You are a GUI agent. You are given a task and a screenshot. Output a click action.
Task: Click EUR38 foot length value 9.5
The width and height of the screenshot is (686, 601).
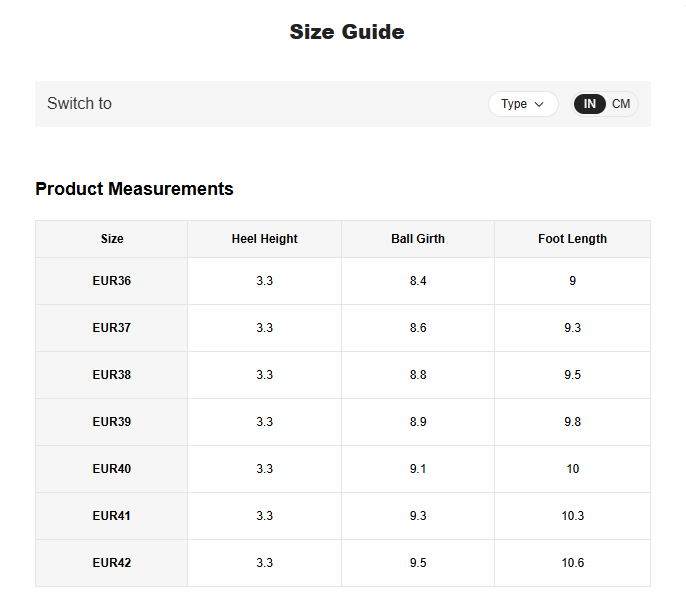tap(572, 375)
